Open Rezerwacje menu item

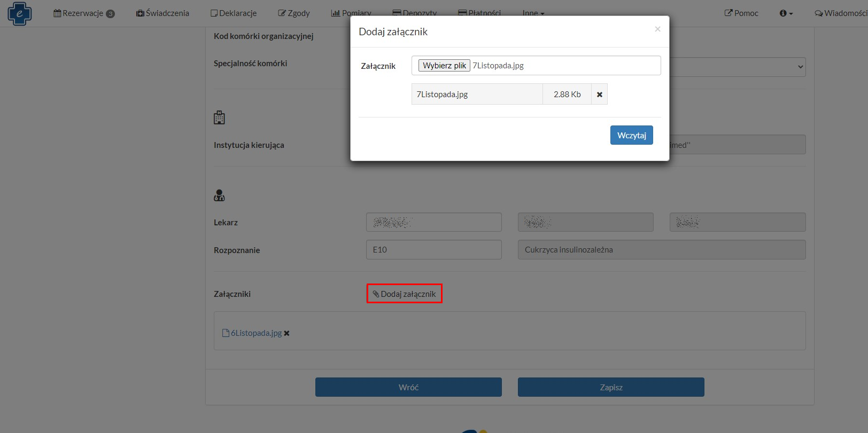[83, 13]
